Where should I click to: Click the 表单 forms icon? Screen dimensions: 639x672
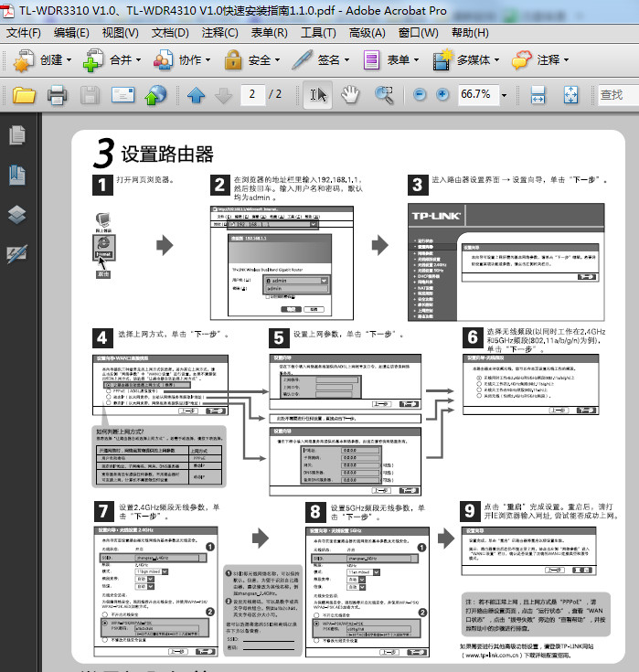pyautogui.click(x=371, y=60)
